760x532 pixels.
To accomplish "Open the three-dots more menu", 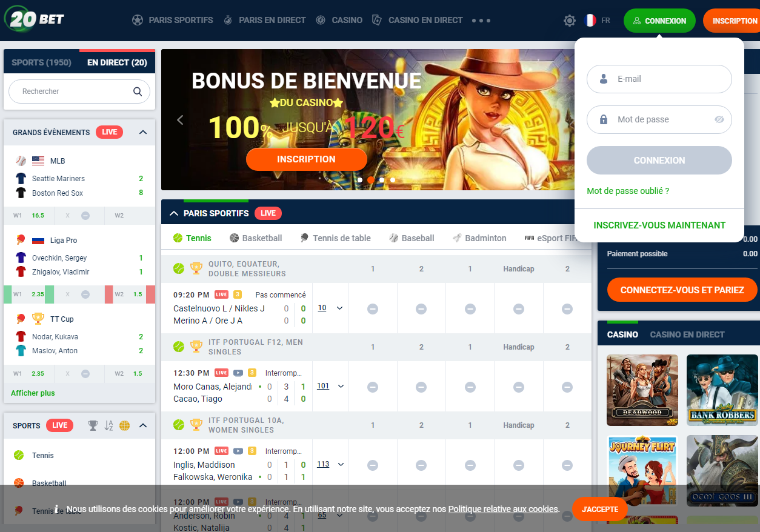I will point(481,21).
